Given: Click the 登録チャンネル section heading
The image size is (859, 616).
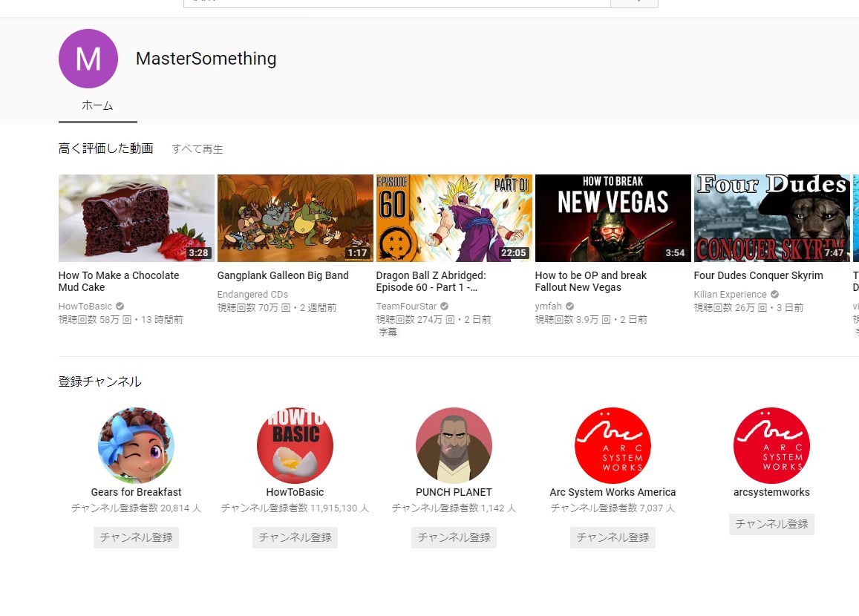Looking at the screenshot, I should (100, 381).
